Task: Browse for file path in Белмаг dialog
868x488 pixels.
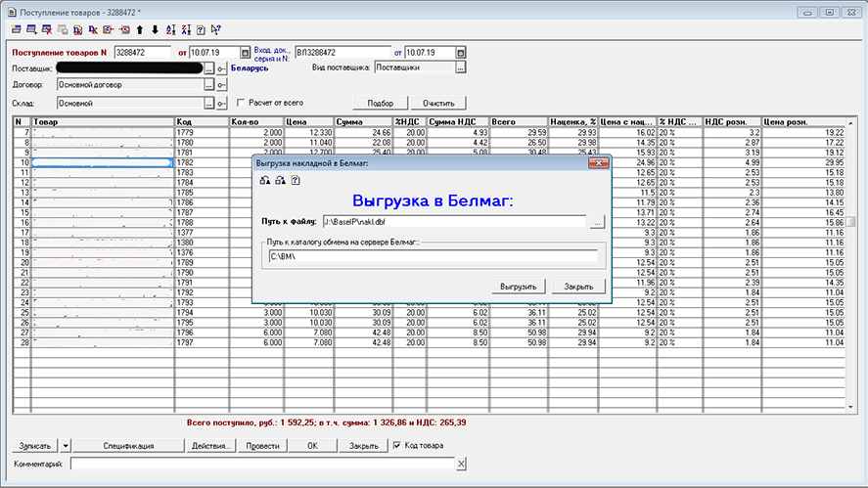Action: pos(597,223)
